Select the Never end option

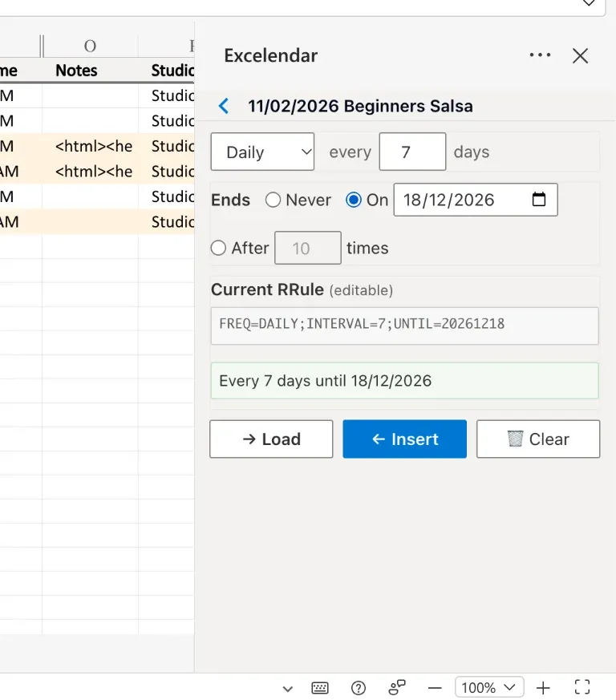[273, 200]
